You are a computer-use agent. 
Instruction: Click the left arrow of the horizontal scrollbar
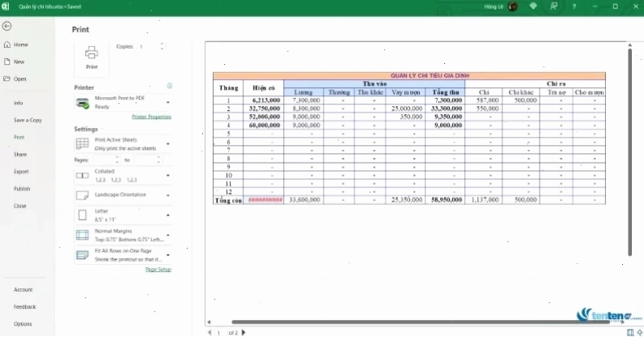point(209,322)
